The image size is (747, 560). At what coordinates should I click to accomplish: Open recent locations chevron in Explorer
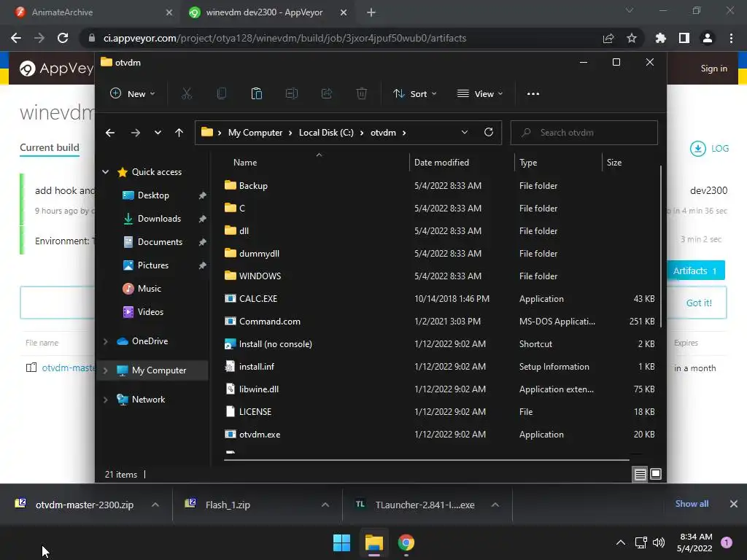point(158,133)
